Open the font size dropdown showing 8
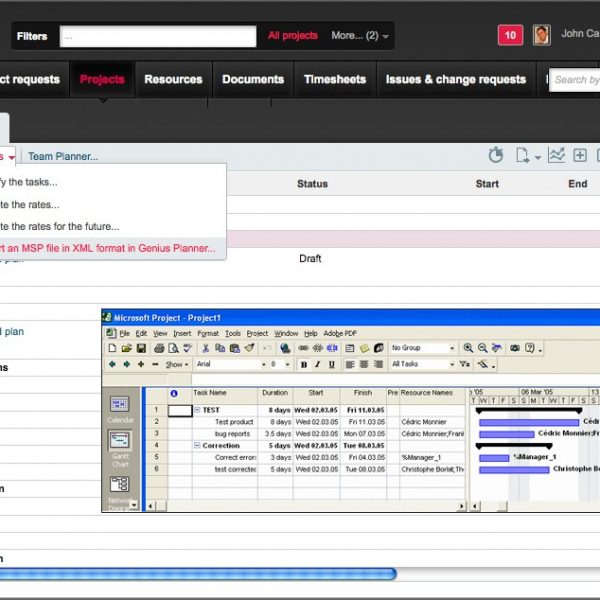 pyautogui.click(x=287, y=364)
